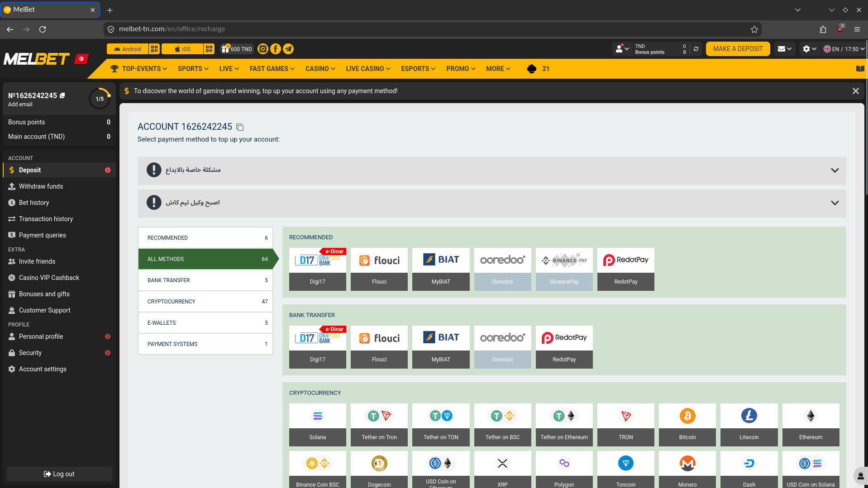Viewport: 868px width, 488px height.
Task: Open CASINO dropdown menu
Action: (x=320, y=69)
